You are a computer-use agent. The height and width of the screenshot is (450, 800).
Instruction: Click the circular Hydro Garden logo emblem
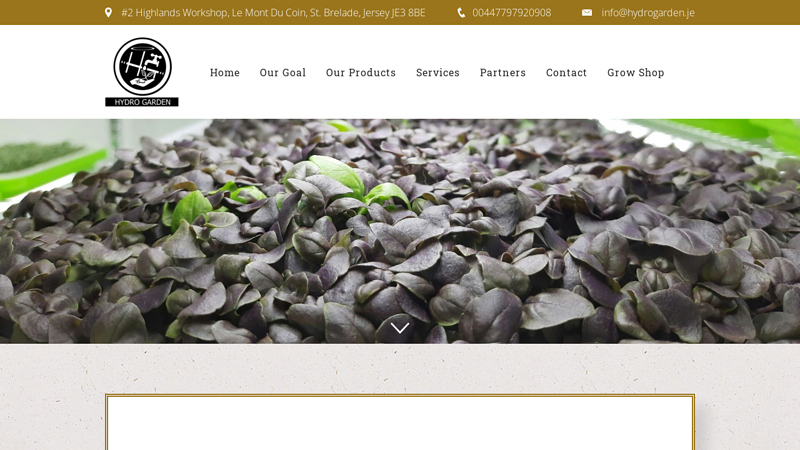click(142, 67)
